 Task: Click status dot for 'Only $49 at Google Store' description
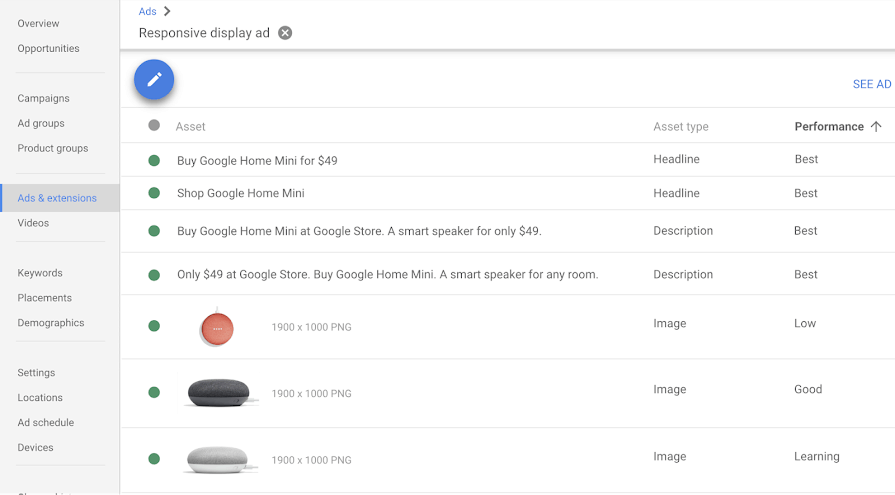[x=154, y=275]
